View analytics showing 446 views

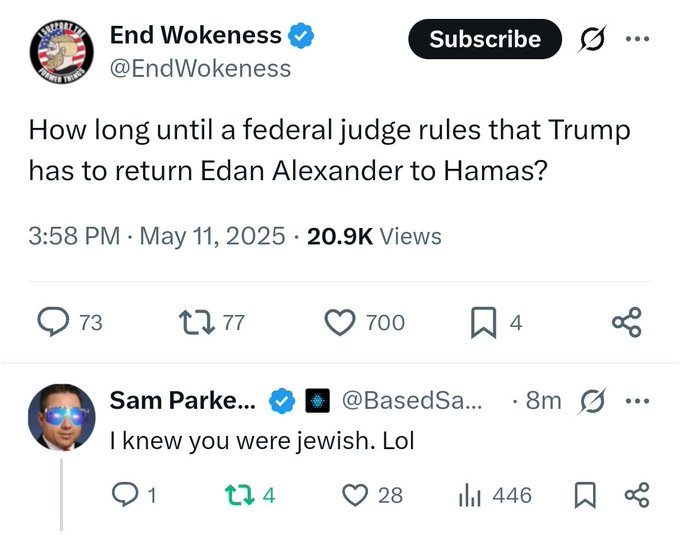click(470, 495)
